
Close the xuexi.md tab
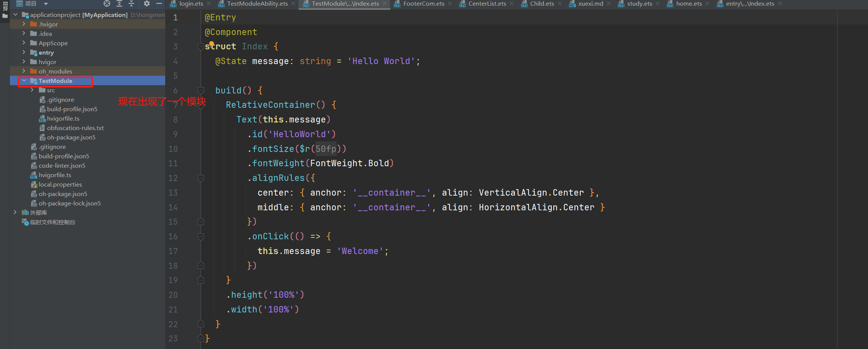[609, 4]
